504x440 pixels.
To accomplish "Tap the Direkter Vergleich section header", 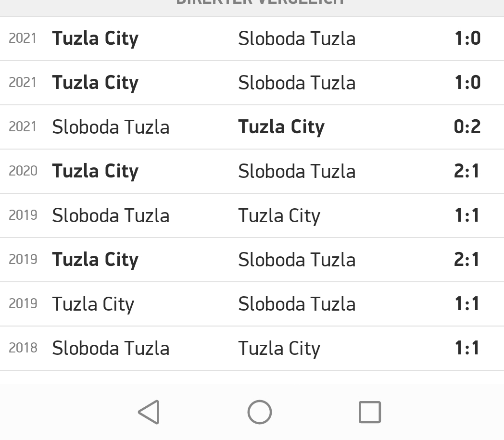I will coord(260,2).
